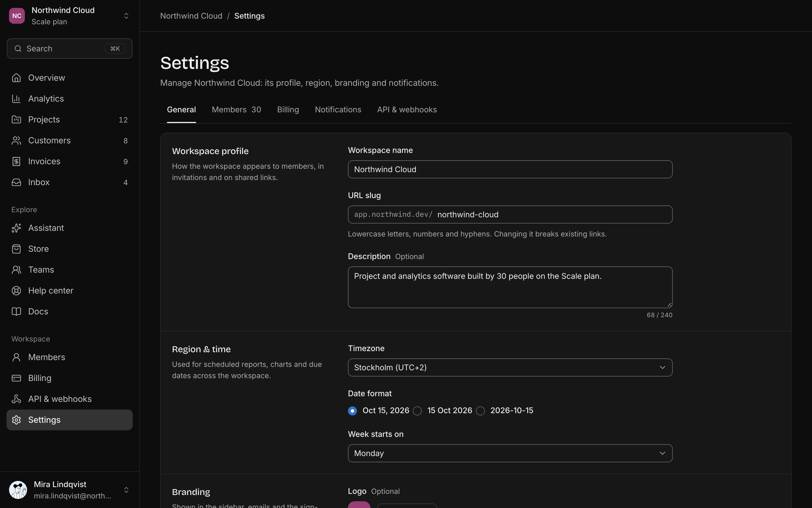The height and width of the screenshot is (508, 812).
Task: Click the Overview home icon
Action: coord(16,78)
